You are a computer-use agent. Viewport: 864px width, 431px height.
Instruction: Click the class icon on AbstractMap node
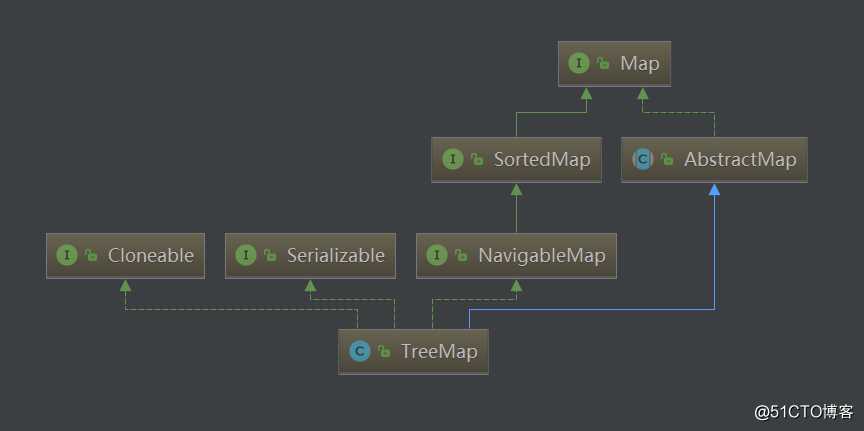[642, 160]
